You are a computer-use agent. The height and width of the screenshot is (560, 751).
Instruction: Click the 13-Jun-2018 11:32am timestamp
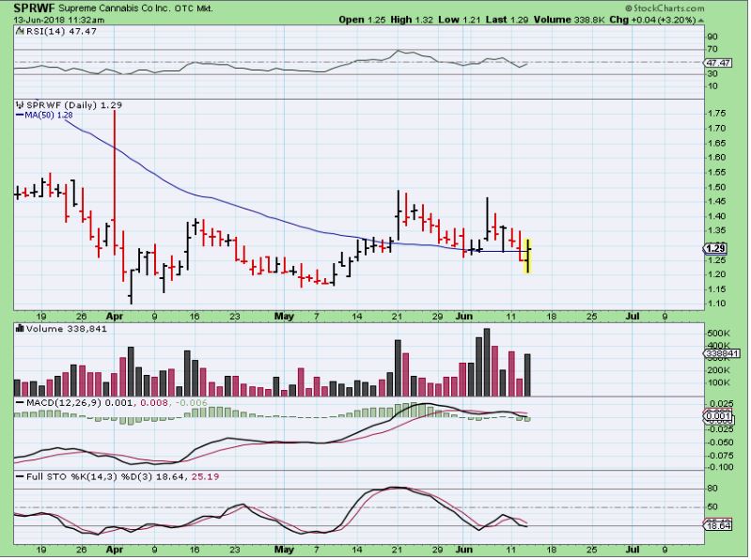coord(59,20)
